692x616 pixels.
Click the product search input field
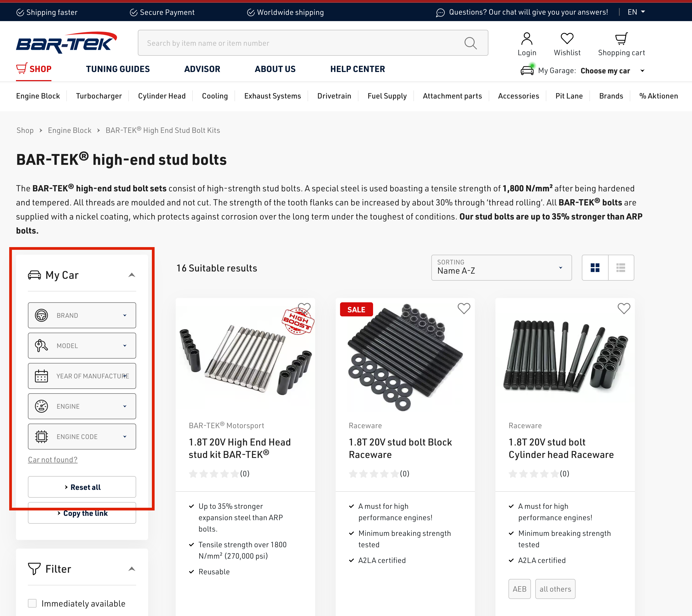click(301, 43)
